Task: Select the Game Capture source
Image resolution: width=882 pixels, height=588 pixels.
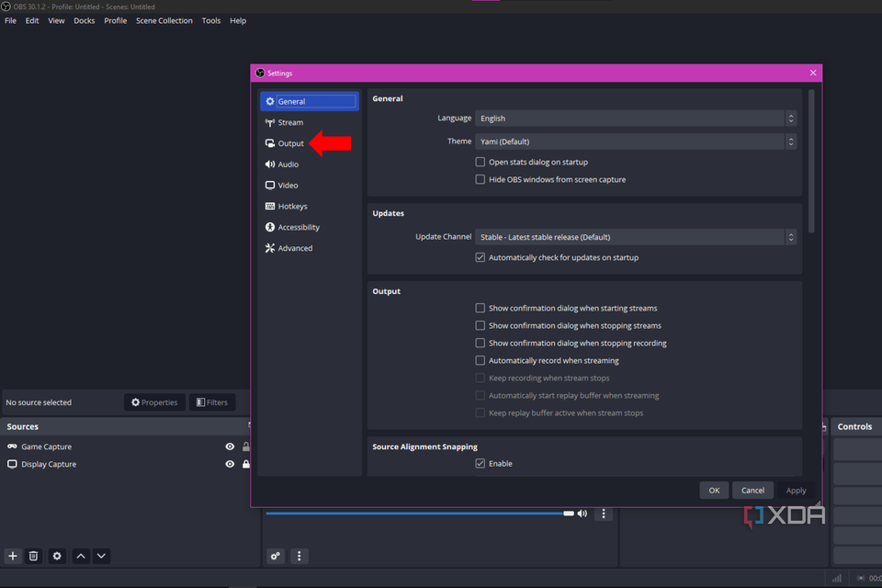Action: click(46, 447)
